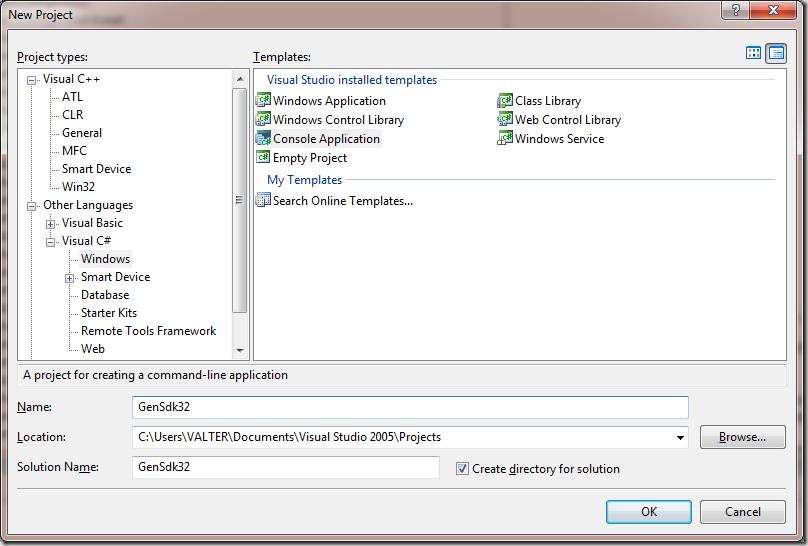Expand the Smart Device node under Visual C#
The height and width of the screenshot is (546, 808).
tap(70, 278)
